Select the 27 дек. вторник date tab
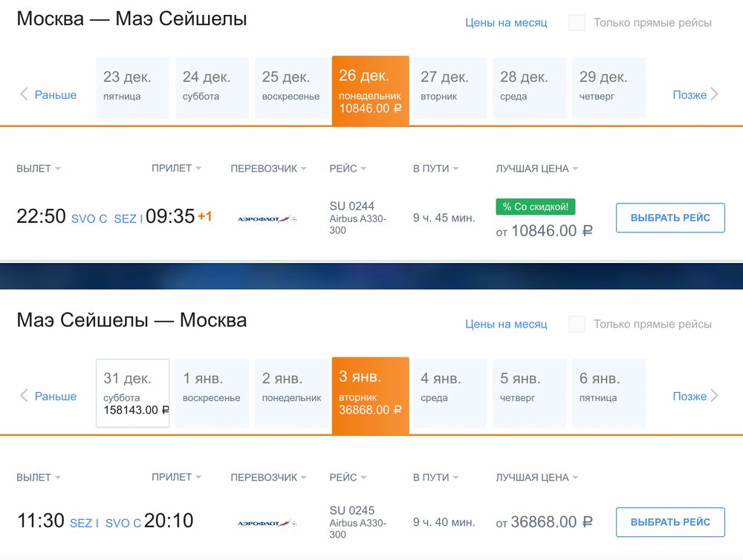 tap(450, 87)
